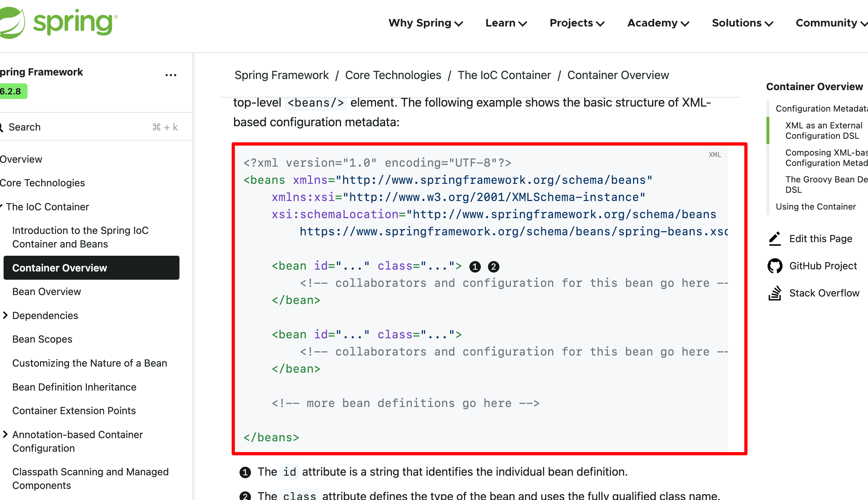Viewport: 868px width, 500px height.
Task: Click the XML language label in code block
Action: (715, 155)
